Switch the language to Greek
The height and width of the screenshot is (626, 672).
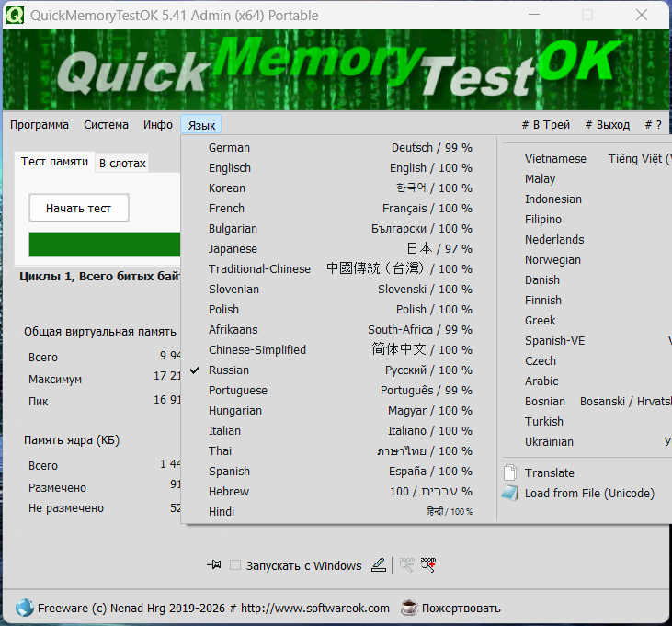click(587, 321)
